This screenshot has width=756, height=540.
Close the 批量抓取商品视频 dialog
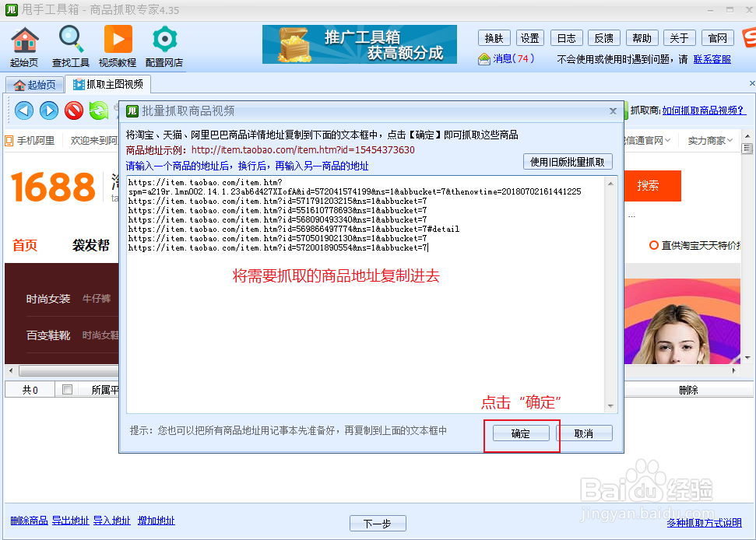[x=613, y=111]
